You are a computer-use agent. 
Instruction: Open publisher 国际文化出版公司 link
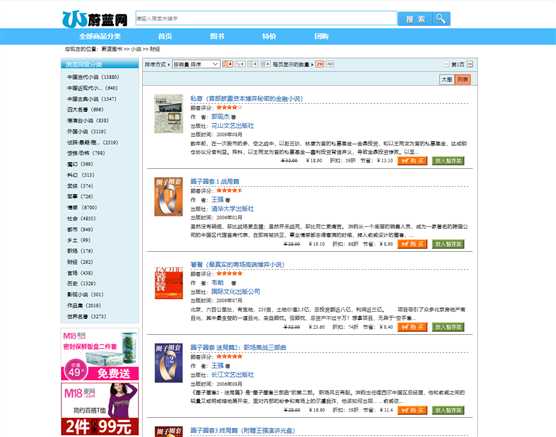coord(236,292)
